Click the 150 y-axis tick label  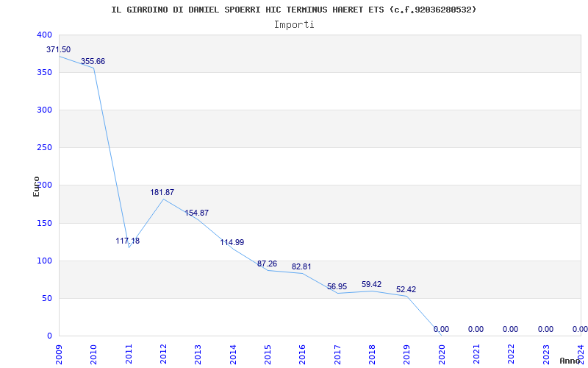[x=44, y=224]
